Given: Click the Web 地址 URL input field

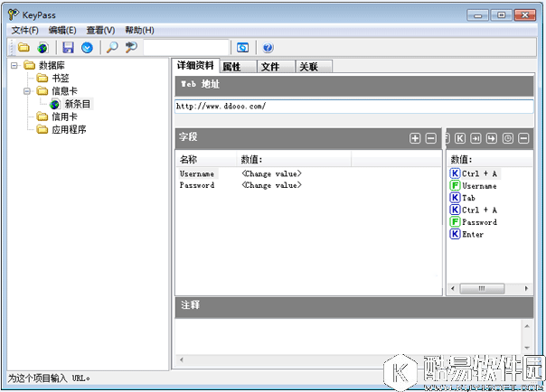Looking at the screenshot, I should click(354, 106).
